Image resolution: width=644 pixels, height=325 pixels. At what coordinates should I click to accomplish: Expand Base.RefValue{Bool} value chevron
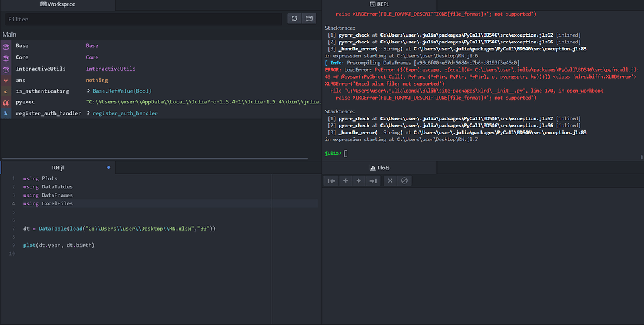coord(89,91)
